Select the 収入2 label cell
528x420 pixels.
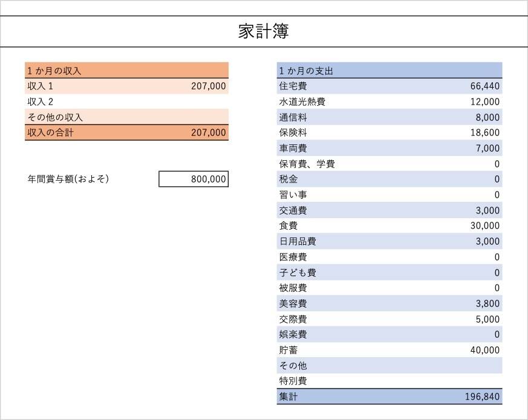pyautogui.click(x=41, y=102)
